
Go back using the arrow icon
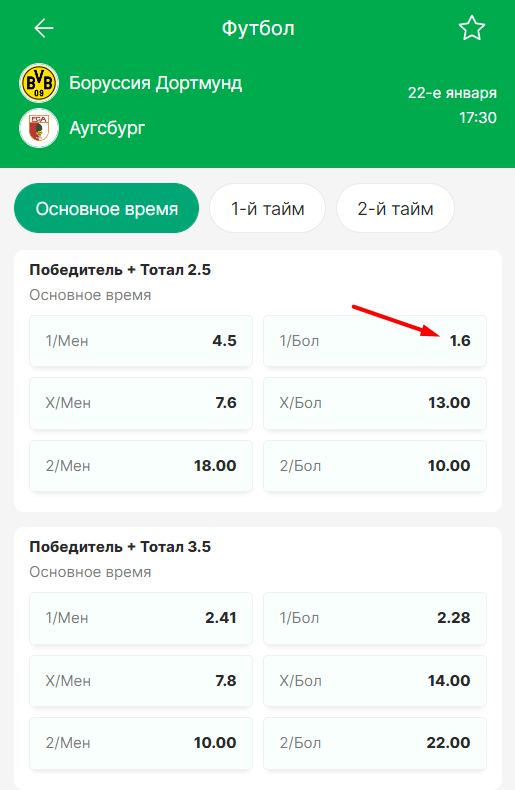(x=44, y=28)
